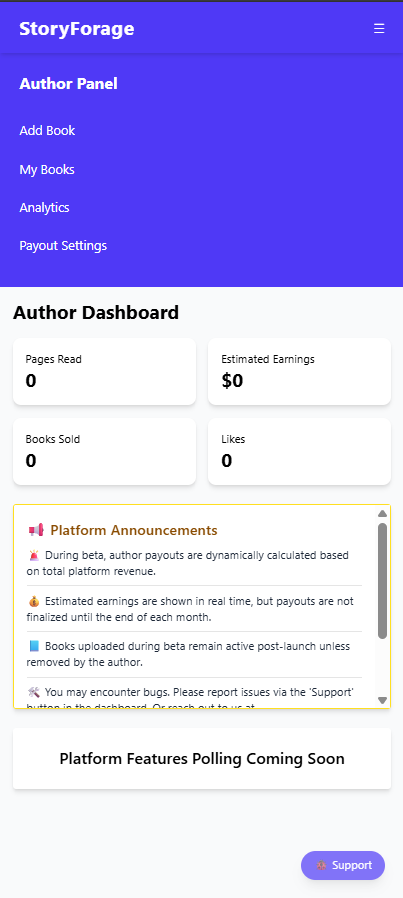403x898 pixels.
Task: Click the megaphone icon beside Platform Announcements
Action: 35,531
